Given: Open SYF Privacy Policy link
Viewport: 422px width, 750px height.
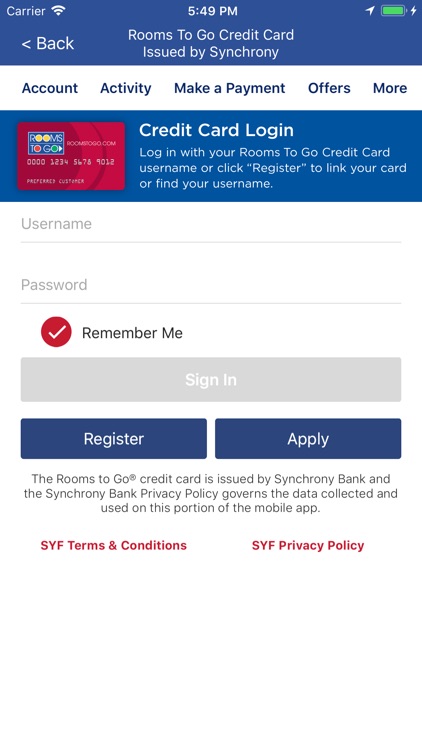Looking at the screenshot, I should (308, 545).
